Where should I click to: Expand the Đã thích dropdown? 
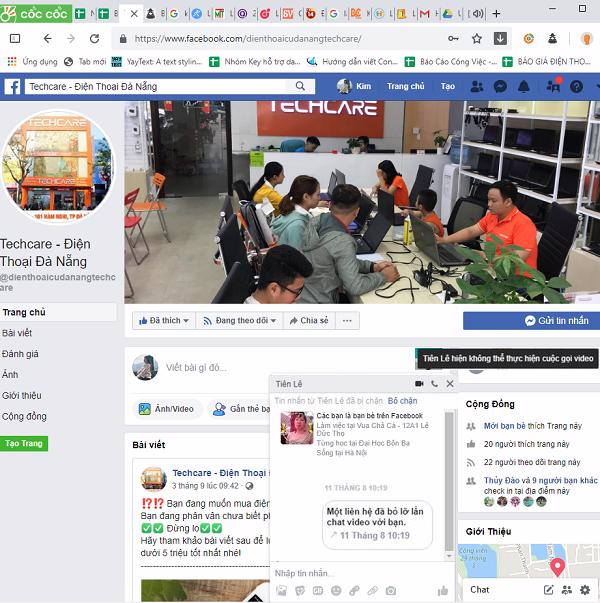pos(160,321)
